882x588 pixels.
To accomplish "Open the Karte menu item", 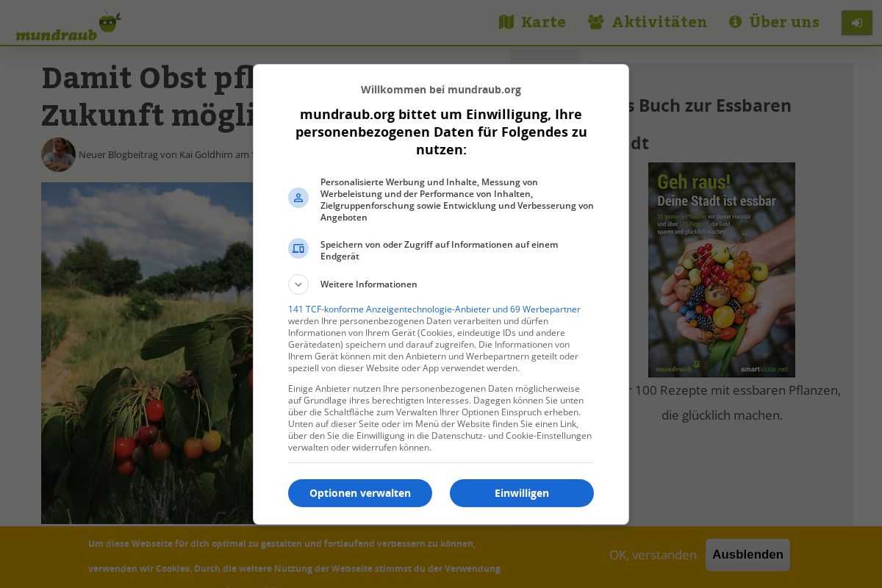I will (x=532, y=22).
